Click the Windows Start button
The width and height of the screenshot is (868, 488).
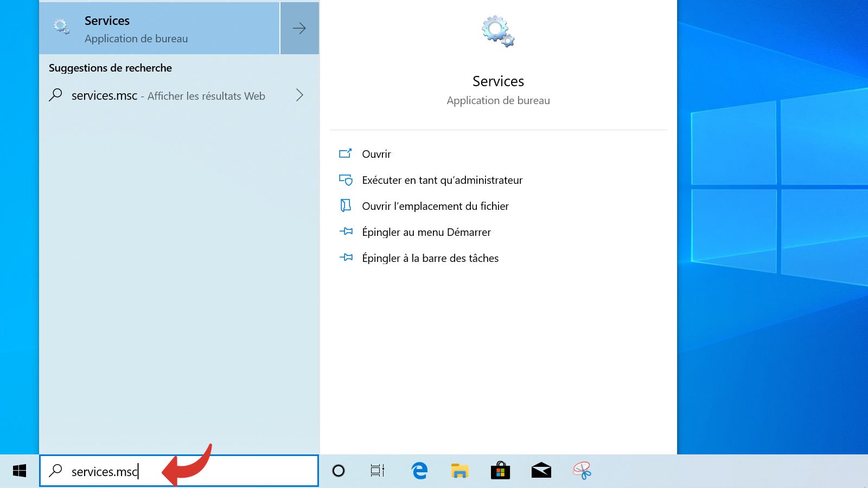pyautogui.click(x=20, y=471)
